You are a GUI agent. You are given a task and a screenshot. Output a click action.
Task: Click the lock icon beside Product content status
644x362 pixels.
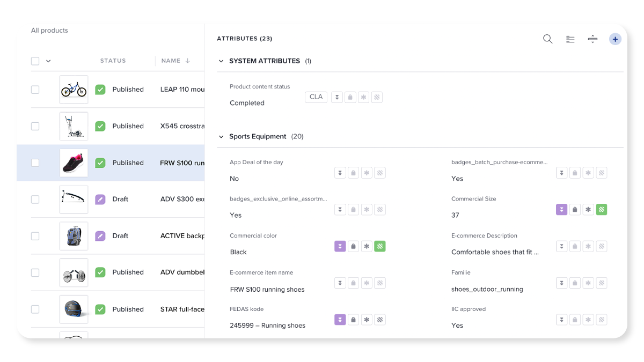(x=350, y=98)
